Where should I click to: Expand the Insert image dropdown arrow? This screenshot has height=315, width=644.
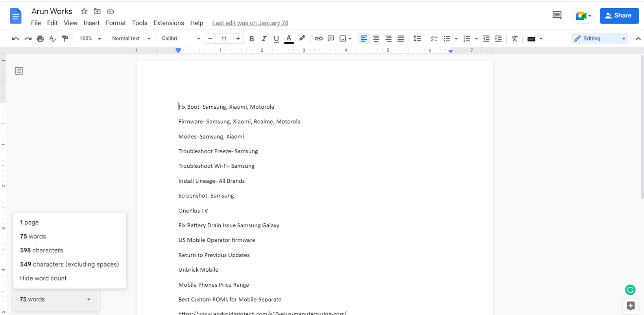(350, 39)
